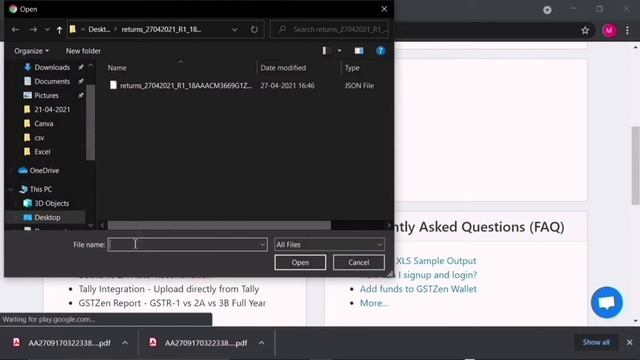
Task: Open the signup and login FAQ link
Action: click(437, 275)
